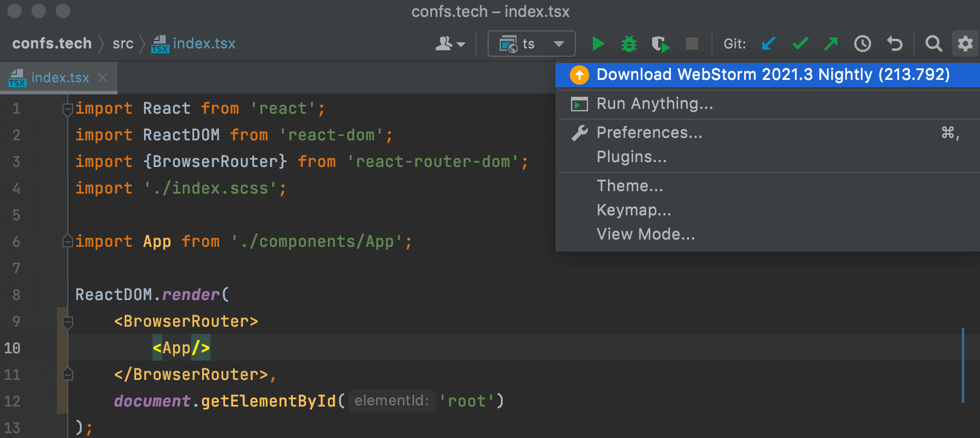Click index.tsx breadcrumb in navigation bar
Screen dimensions: 980x438
(193, 44)
